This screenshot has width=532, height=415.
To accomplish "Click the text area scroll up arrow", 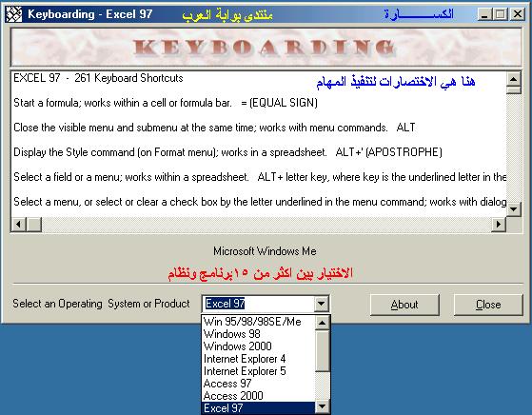I will [513, 79].
